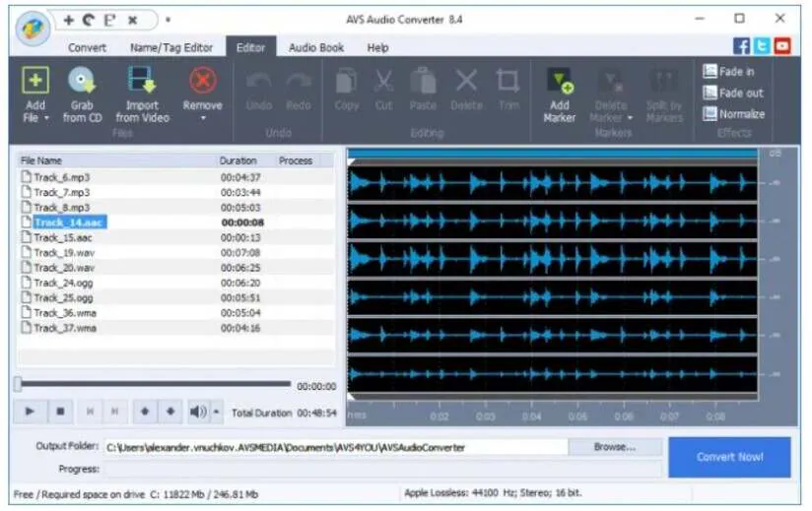This screenshot has height=511, width=812.
Task: Click the Browse... button
Action: point(615,447)
